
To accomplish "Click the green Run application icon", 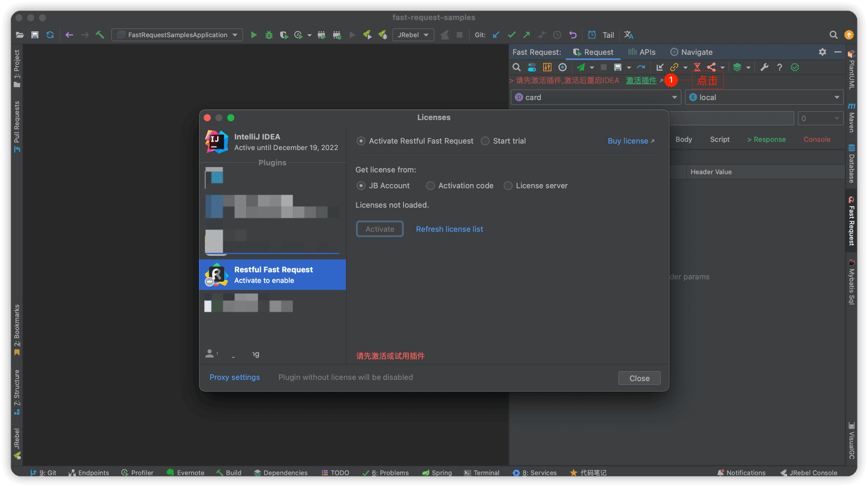I will 254,35.
